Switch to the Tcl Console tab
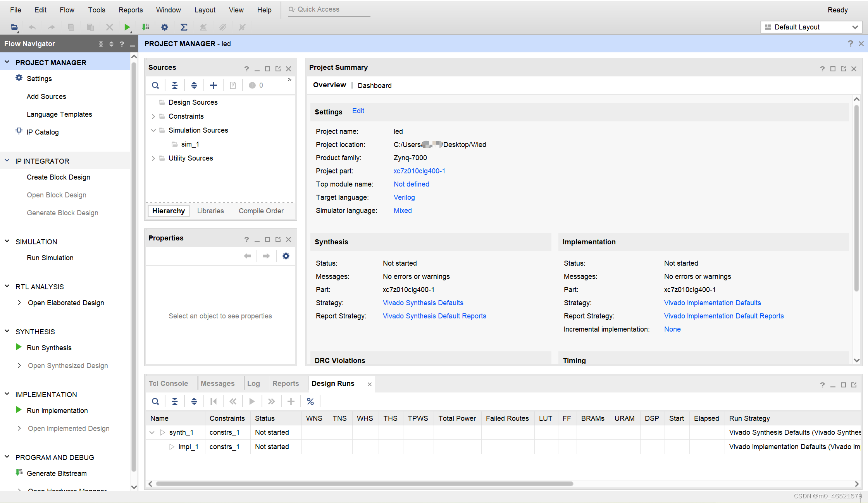 [x=168, y=384]
